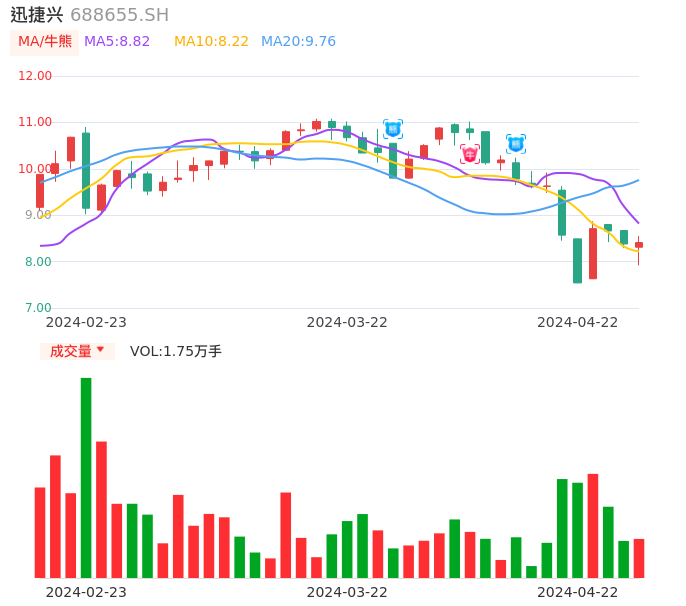The width and height of the screenshot is (686, 606).
Task: Click the 7.00 price axis label
Action: (x=38, y=308)
